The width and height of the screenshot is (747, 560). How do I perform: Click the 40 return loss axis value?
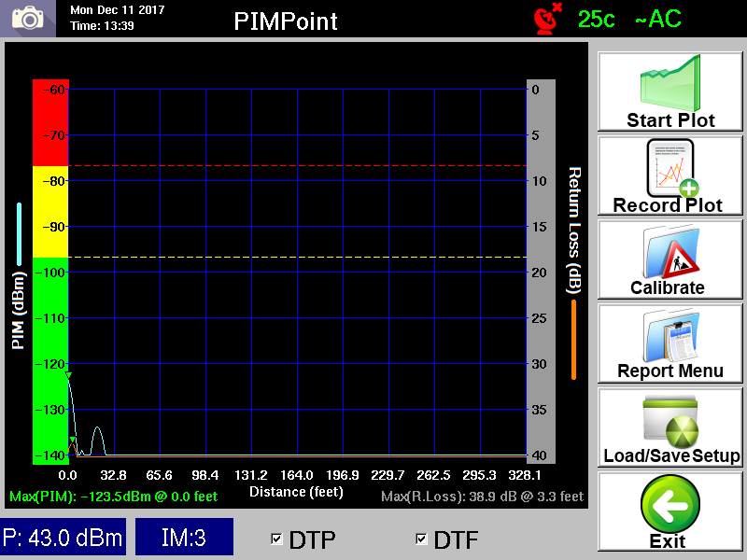tap(539, 455)
